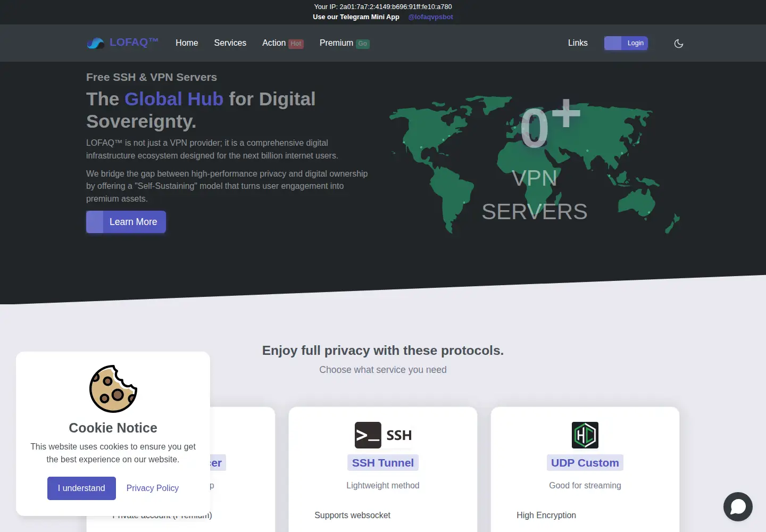766x532 pixels.
Task: Open the chat bubble widget
Action: [x=738, y=506]
